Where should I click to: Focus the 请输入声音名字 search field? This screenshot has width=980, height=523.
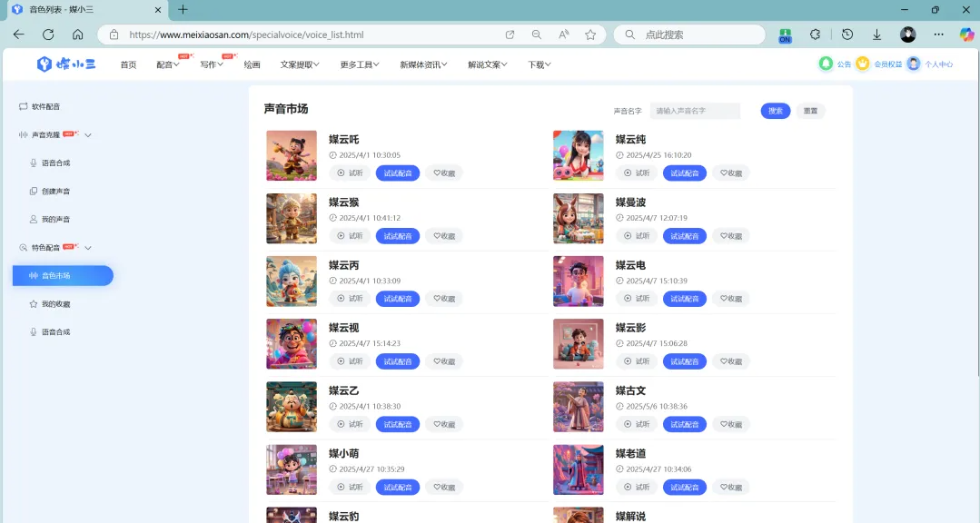(x=695, y=111)
